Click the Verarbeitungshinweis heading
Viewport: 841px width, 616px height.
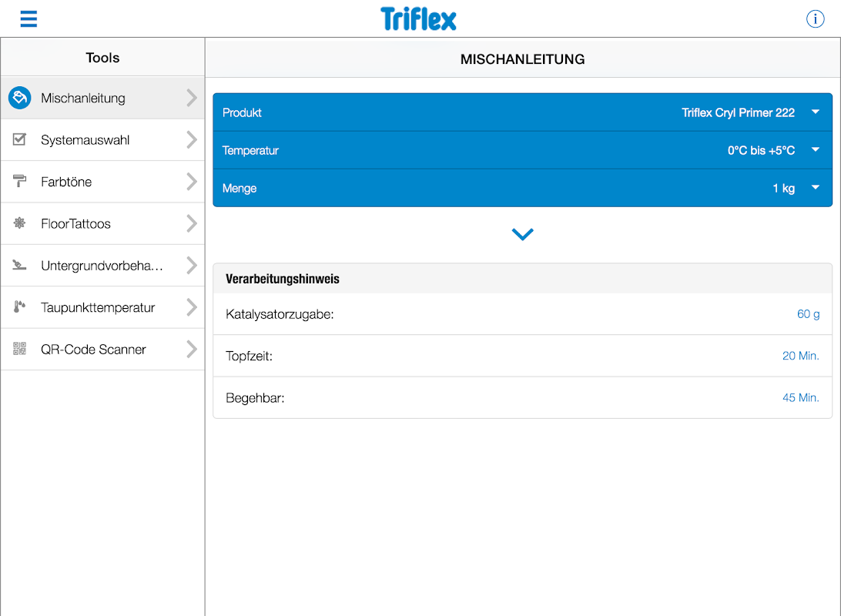tap(283, 279)
